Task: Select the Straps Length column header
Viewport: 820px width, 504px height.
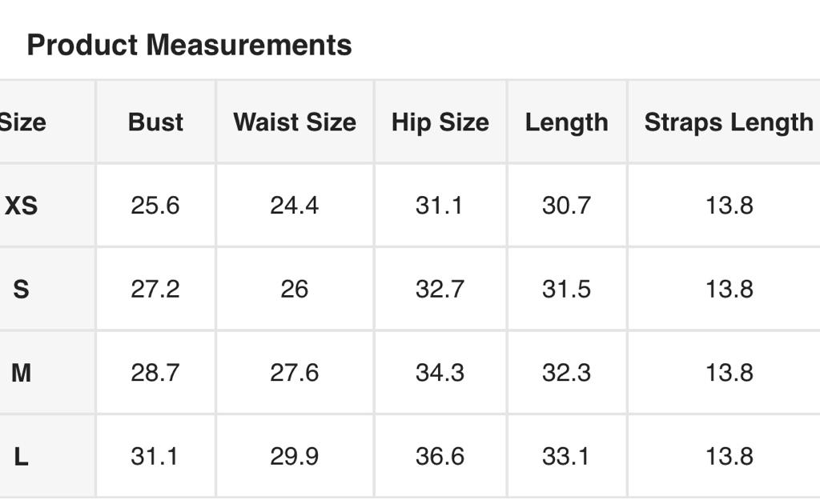Action: point(728,122)
